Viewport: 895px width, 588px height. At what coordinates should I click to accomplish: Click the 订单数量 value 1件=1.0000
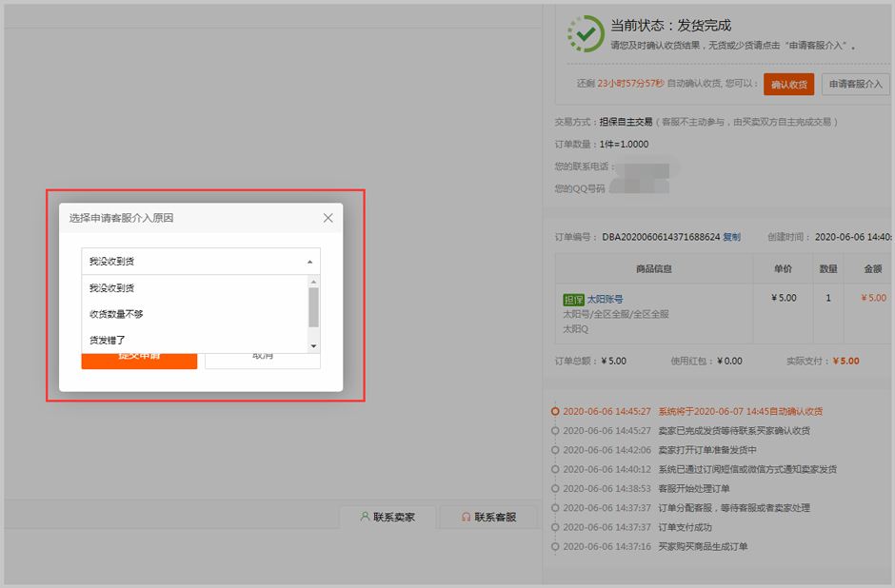tap(624, 145)
